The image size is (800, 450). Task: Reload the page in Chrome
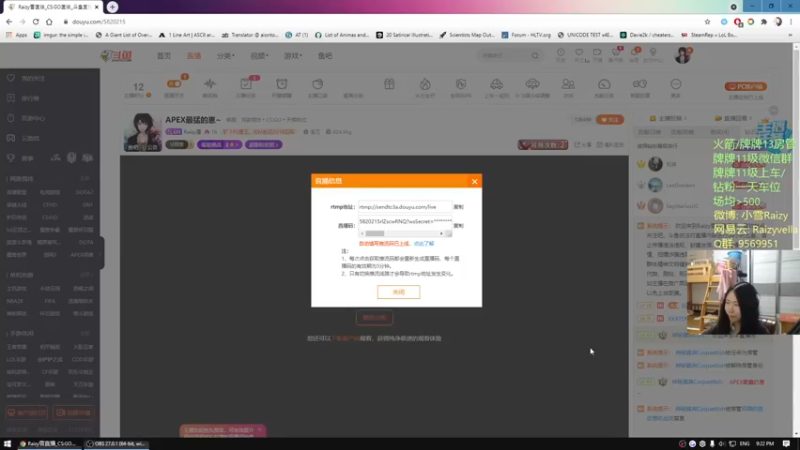pos(36,21)
